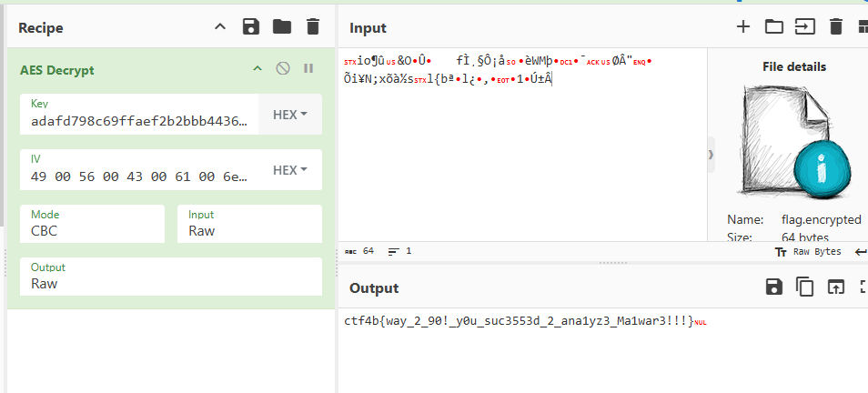Screen dimensions: 868x393
Task: Click the decrypted ctf4b flag text
Action: click(519, 321)
